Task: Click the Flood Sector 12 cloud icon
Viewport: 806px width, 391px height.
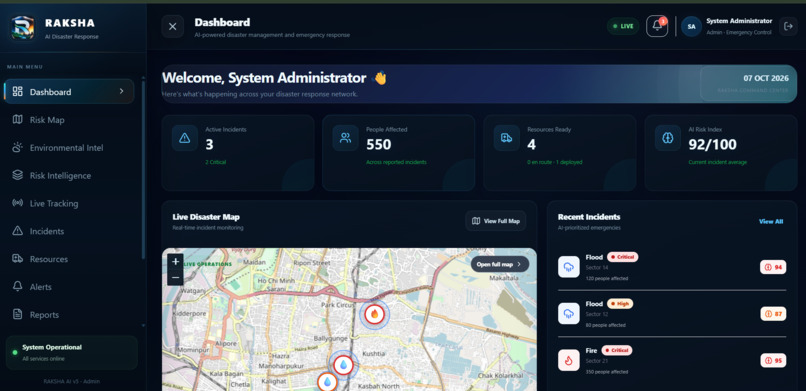Action: pyautogui.click(x=569, y=313)
